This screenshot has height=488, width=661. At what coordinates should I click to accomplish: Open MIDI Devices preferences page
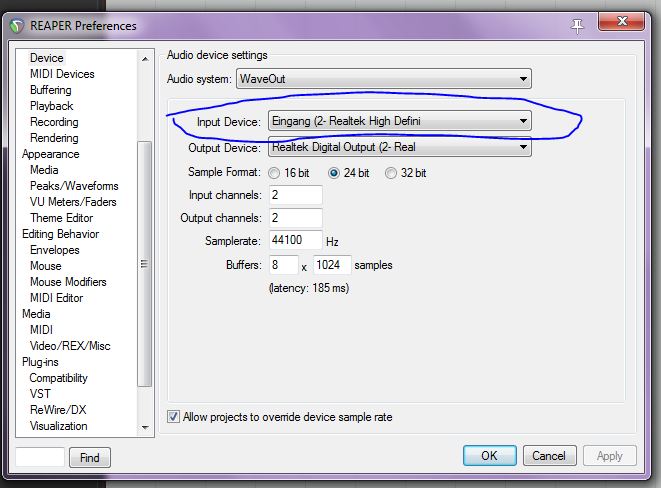[62, 74]
